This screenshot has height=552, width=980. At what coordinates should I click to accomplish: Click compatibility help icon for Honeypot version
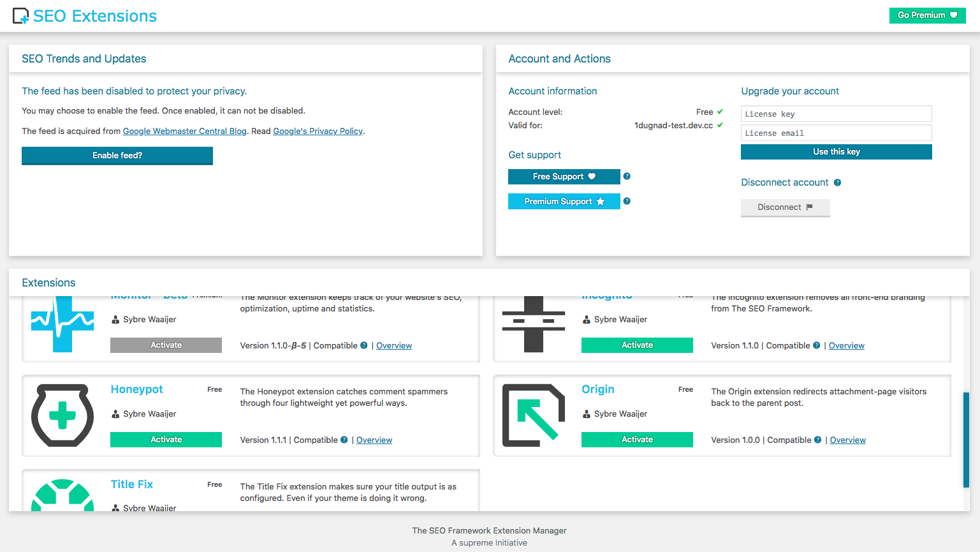coord(344,440)
